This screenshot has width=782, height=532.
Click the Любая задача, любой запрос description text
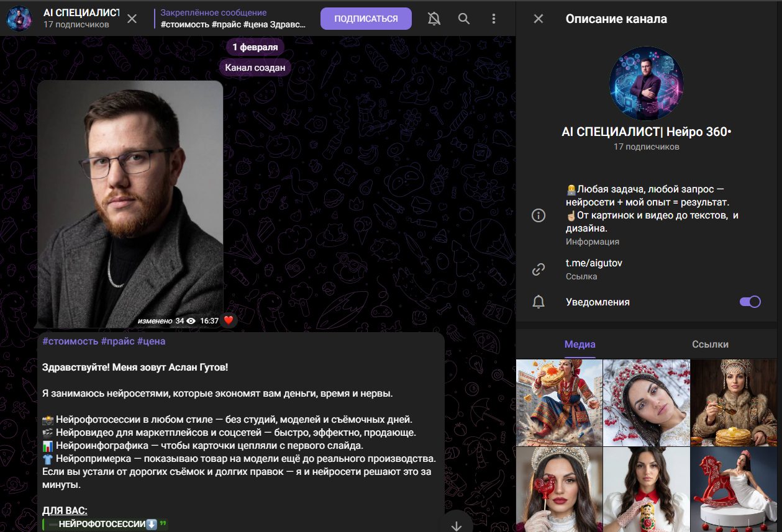tap(652, 209)
